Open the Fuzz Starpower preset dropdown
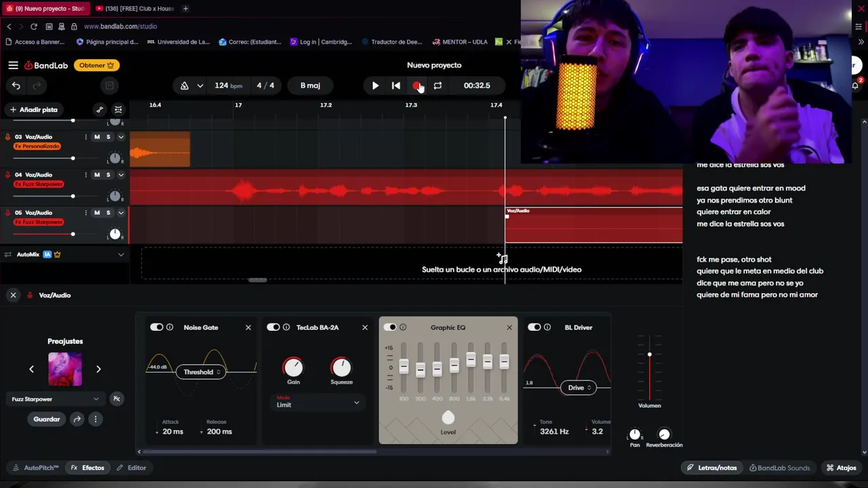Viewport: 868px width, 488px height. coord(56,399)
